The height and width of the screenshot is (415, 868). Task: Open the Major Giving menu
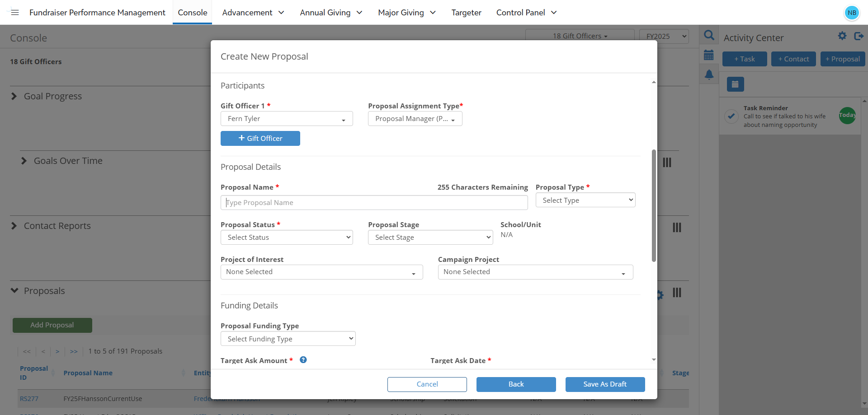(406, 13)
